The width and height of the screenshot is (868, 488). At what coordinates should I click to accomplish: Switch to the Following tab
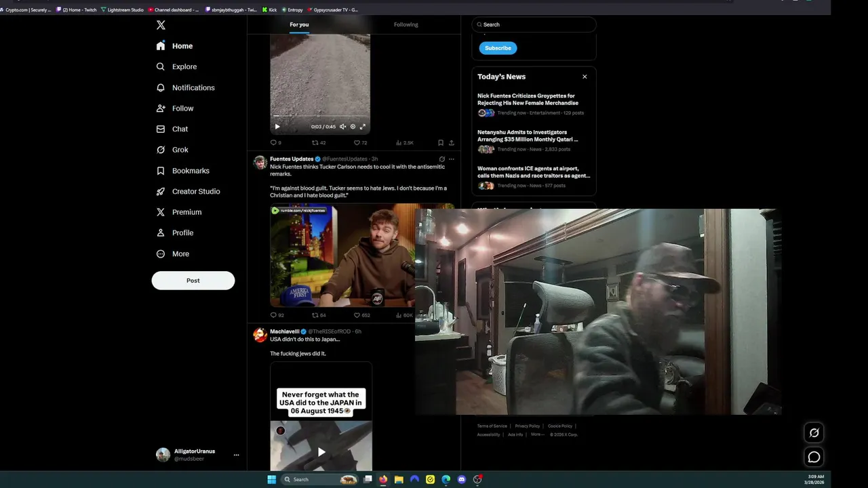pyautogui.click(x=406, y=24)
